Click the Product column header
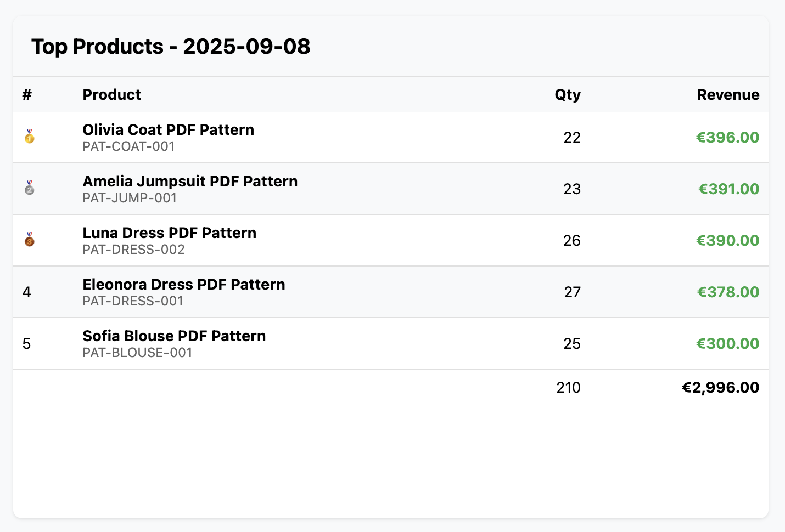 click(x=111, y=95)
